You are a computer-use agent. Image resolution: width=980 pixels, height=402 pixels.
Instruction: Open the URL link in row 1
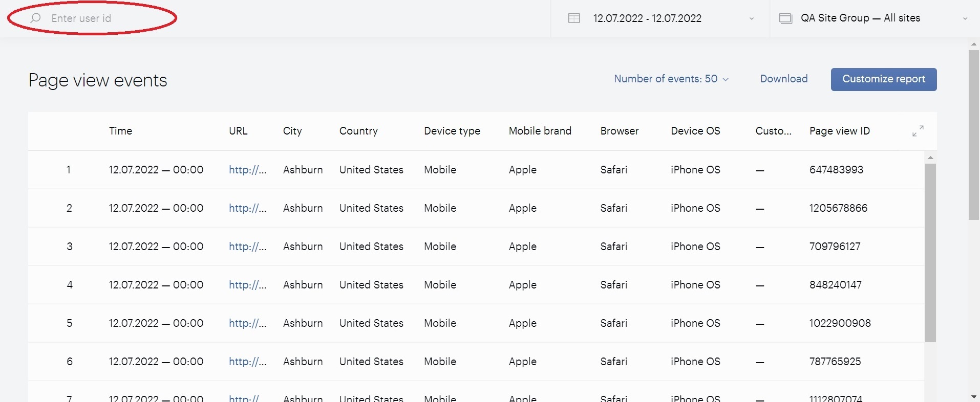248,170
